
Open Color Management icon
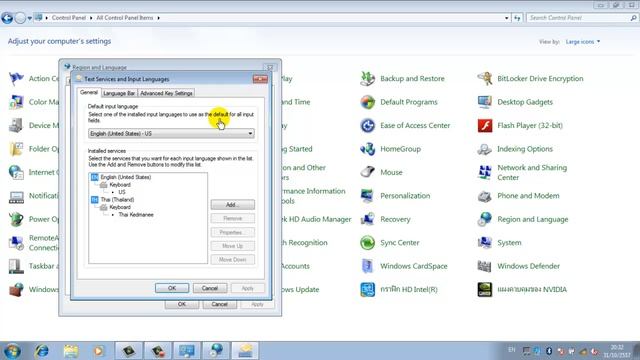click(16, 102)
